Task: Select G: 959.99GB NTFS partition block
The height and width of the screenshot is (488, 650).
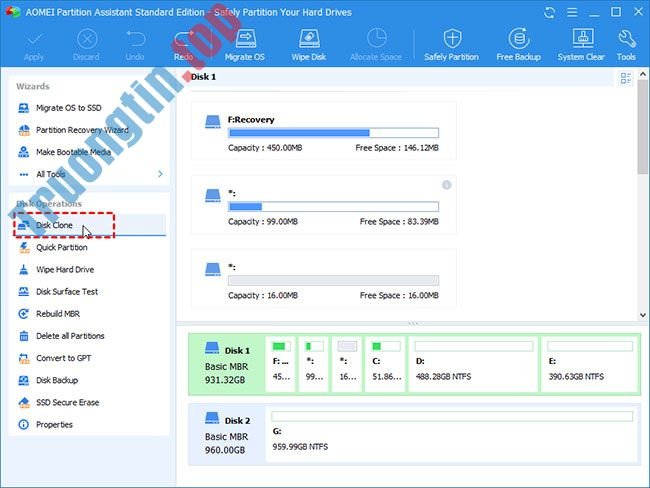Action: (x=452, y=434)
